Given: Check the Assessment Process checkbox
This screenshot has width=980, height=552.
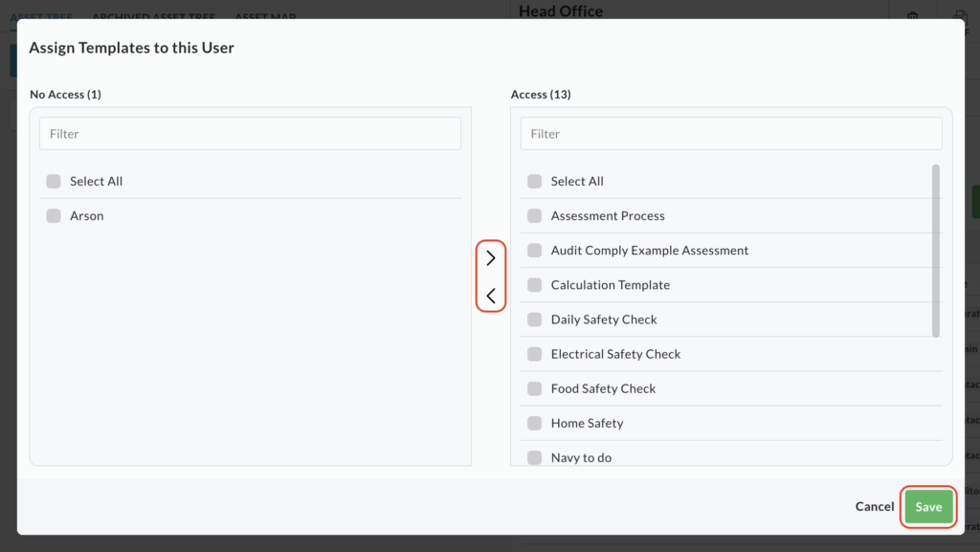Looking at the screenshot, I should coord(534,216).
